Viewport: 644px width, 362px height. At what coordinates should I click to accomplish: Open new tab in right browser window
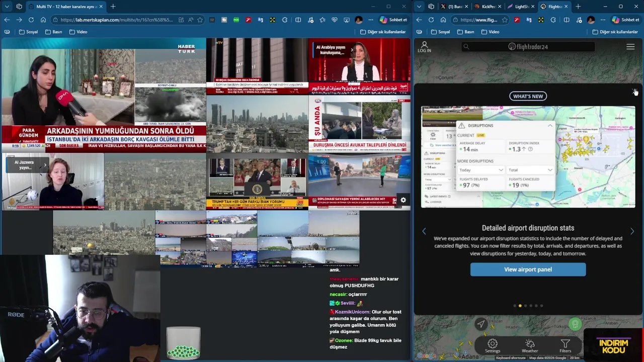(x=578, y=7)
